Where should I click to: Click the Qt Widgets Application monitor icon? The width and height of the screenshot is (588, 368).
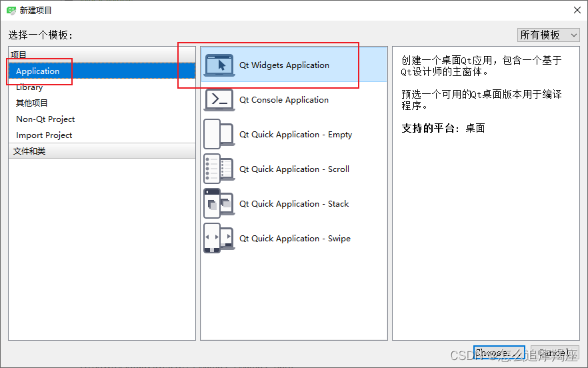[219, 65]
